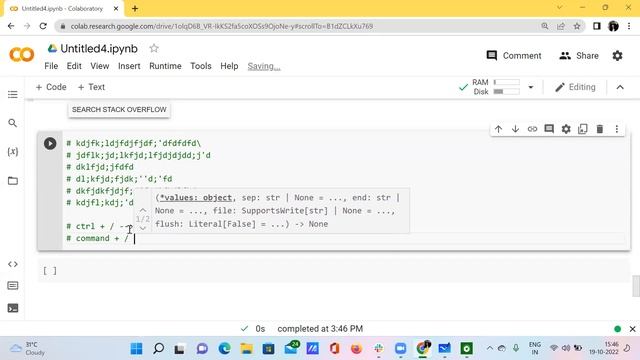This screenshot has width=640, height=360.
Task: Show previous signature in tooltip
Action: pyautogui.click(x=143, y=210)
